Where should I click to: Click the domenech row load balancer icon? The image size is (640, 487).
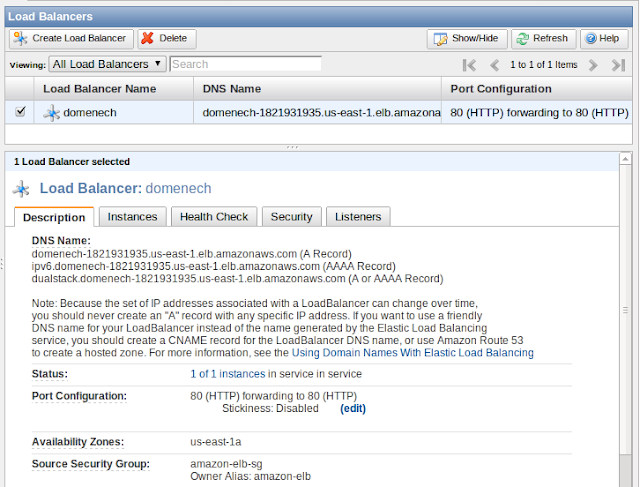click(52, 113)
